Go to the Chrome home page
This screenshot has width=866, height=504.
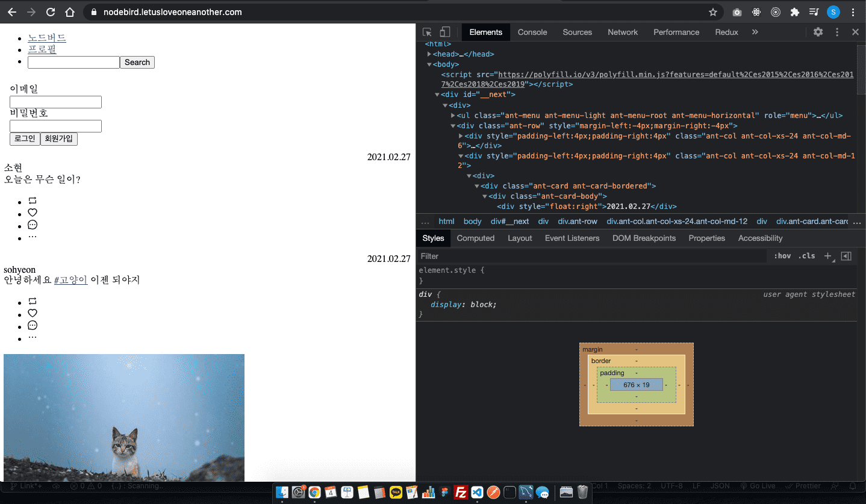(70, 12)
